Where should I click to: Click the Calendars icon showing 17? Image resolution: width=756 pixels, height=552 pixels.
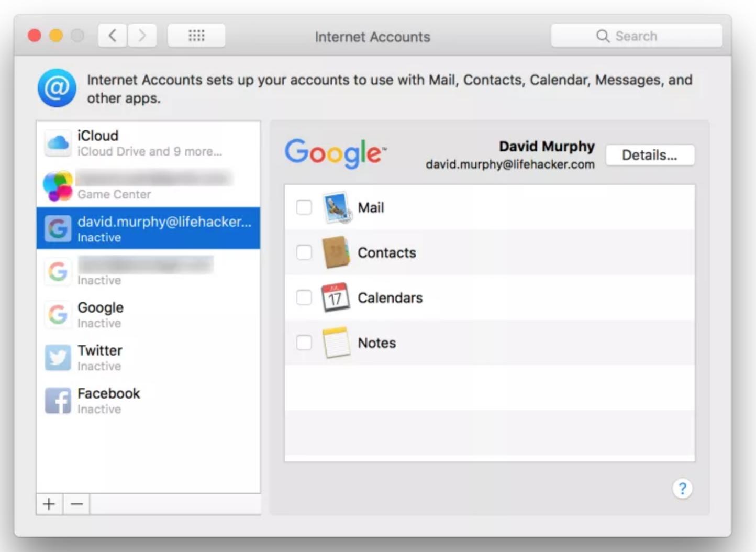[336, 297]
